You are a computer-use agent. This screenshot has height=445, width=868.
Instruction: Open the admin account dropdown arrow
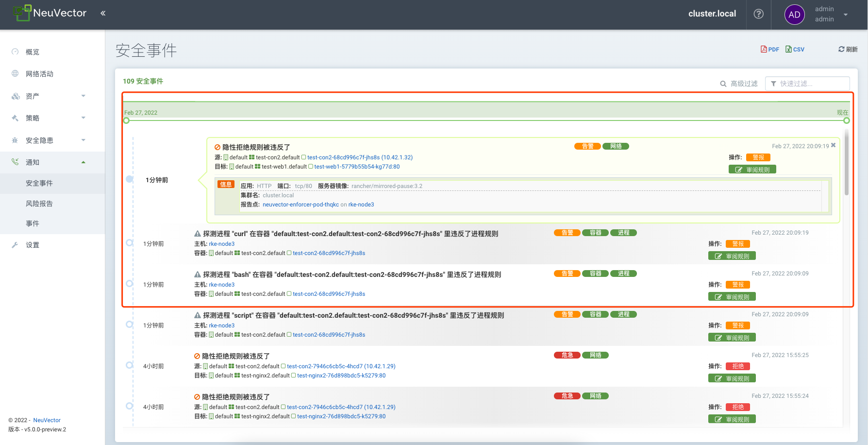(846, 15)
